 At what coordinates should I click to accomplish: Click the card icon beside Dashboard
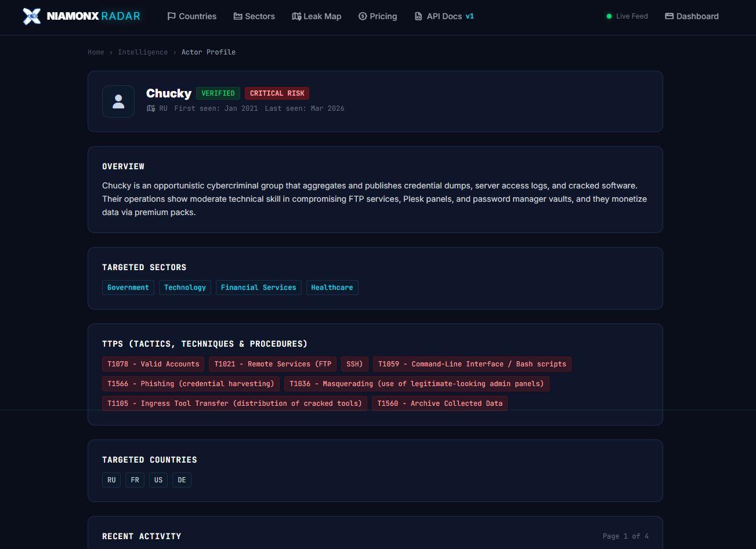[x=669, y=16]
